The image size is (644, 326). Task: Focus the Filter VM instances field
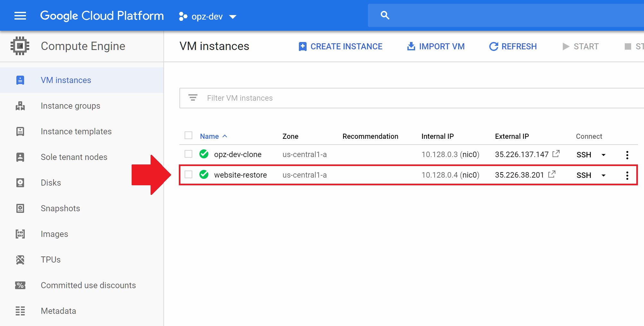(x=412, y=98)
